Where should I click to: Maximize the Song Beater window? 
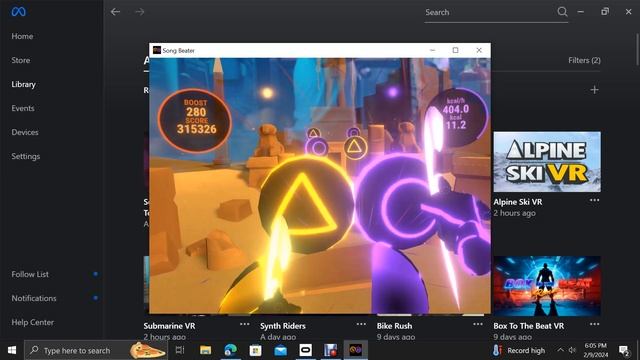[456, 50]
